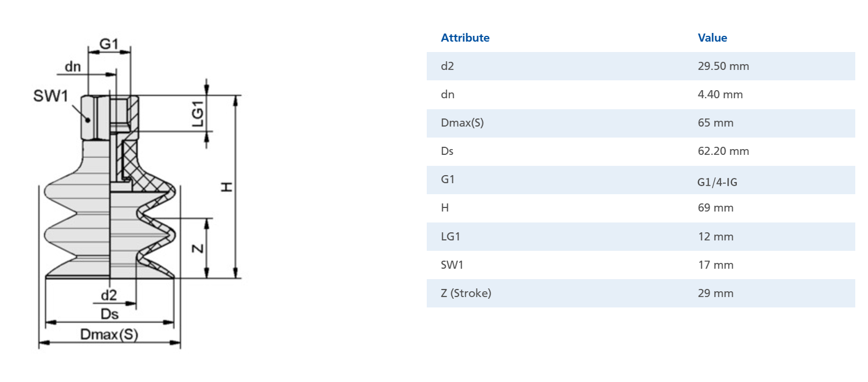
Task: Click the Z (Stroke) attribute label
Action: (x=466, y=293)
